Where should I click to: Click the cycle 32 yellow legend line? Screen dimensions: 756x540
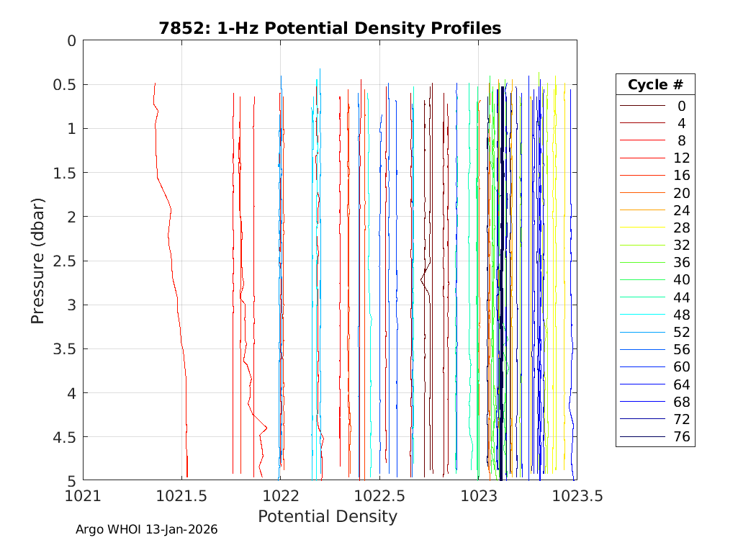(x=642, y=245)
